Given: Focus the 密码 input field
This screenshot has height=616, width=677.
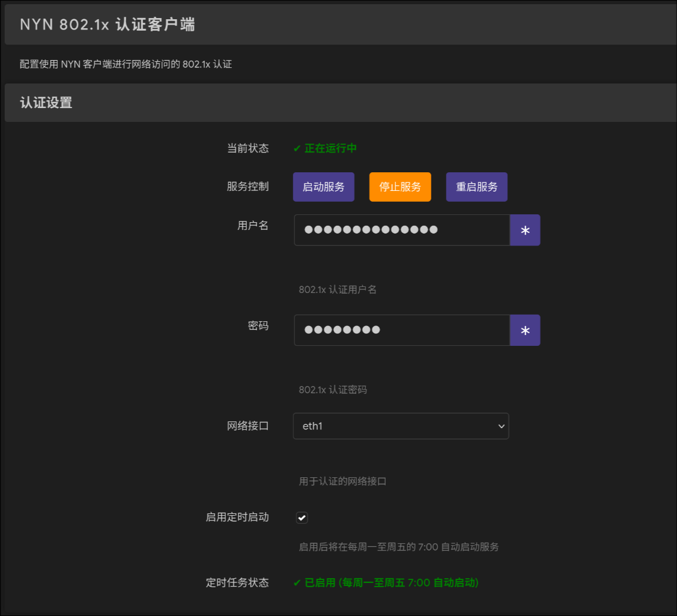Looking at the screenshot, I should click(x=401, y=330).
